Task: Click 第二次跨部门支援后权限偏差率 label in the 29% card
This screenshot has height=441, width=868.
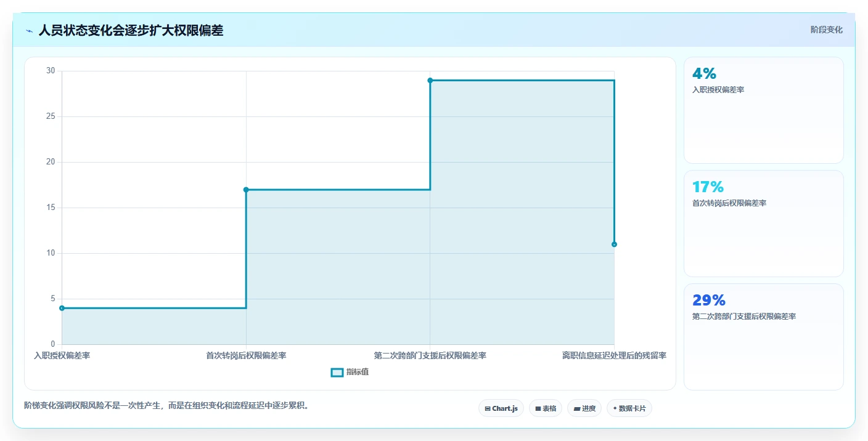Action: tap(744, 317)
